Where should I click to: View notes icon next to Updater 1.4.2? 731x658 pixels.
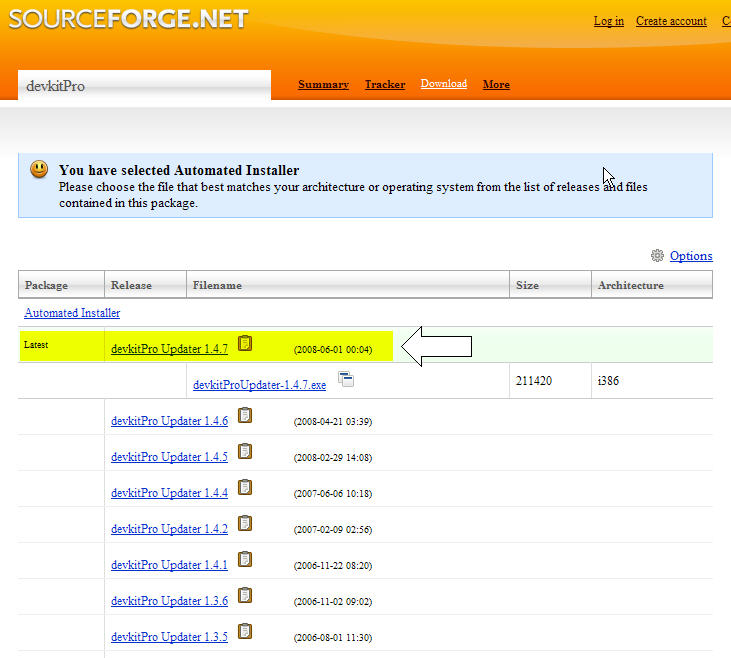click(x=245, y=524)
